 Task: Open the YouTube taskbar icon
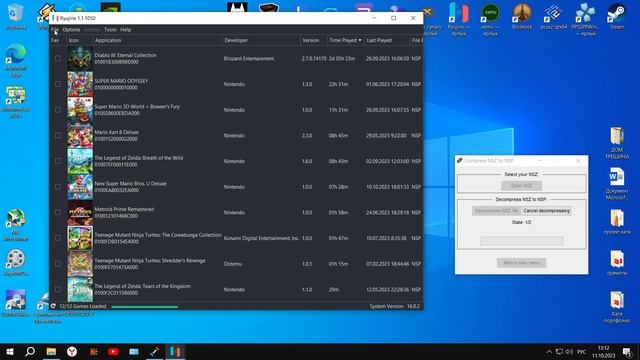(x=113, y=351)
